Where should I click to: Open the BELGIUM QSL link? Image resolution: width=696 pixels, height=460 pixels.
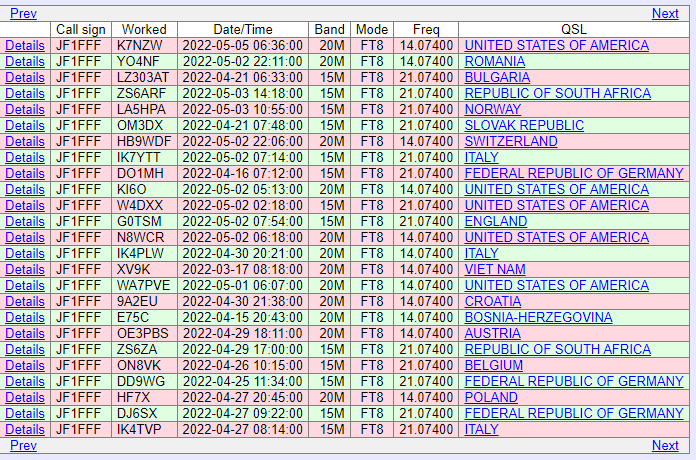(494, 365)
